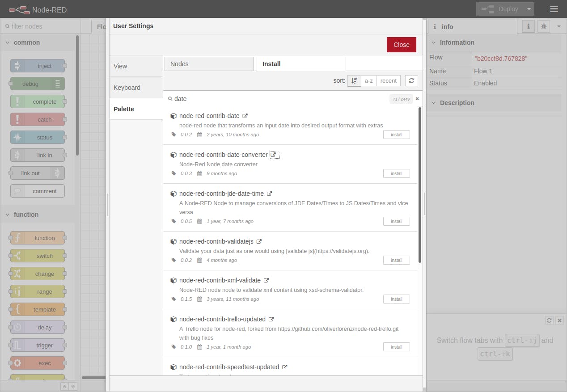Switch to the Install tab

(x=301, y=64)
